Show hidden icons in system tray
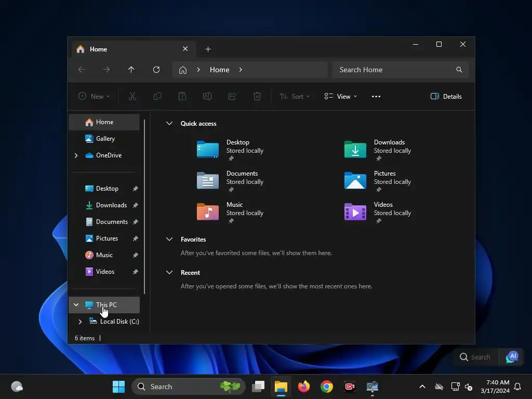The width and height of the screenshot is (532, 399). (x=422, y=387)
